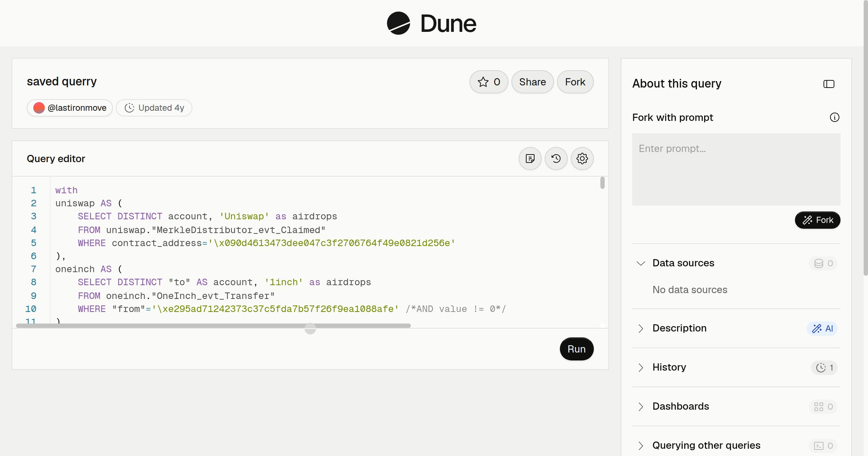Click the page vertical scrollbar
This screenshot has width=868, height=456.
click(x=865, y=138)
